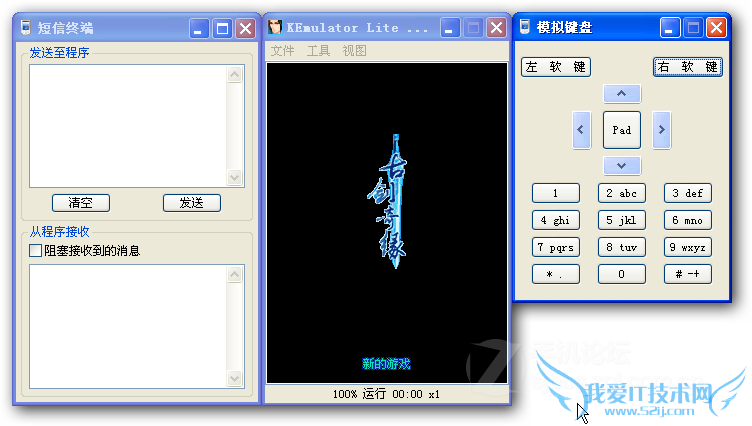
Task: Minimize the 短信终端 window
Action: click(199, 28)
